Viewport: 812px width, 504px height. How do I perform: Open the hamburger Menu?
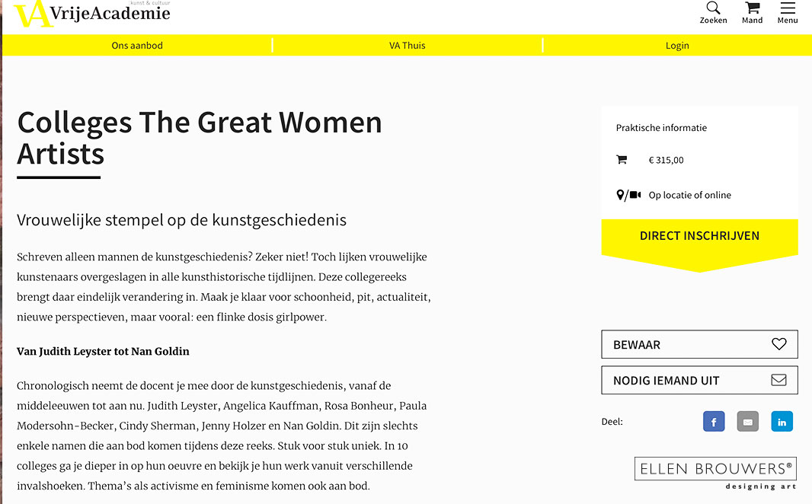(x=788, y=9)
